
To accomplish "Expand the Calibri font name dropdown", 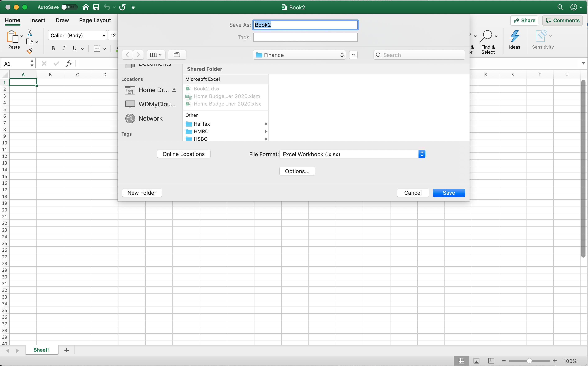I will [104, 35].
